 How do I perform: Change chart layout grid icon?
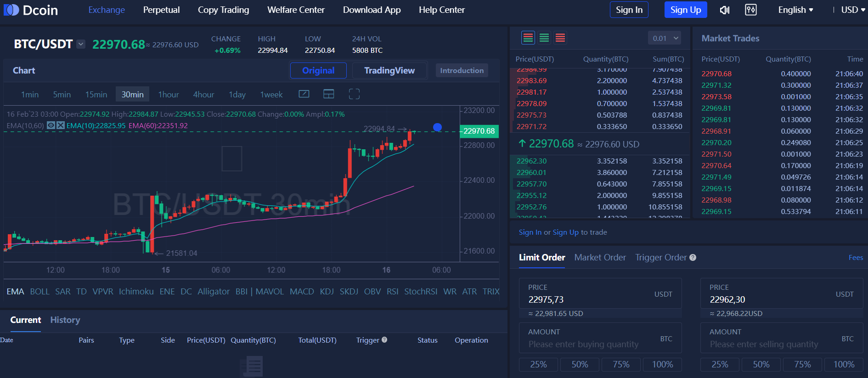tap(329, 94)
